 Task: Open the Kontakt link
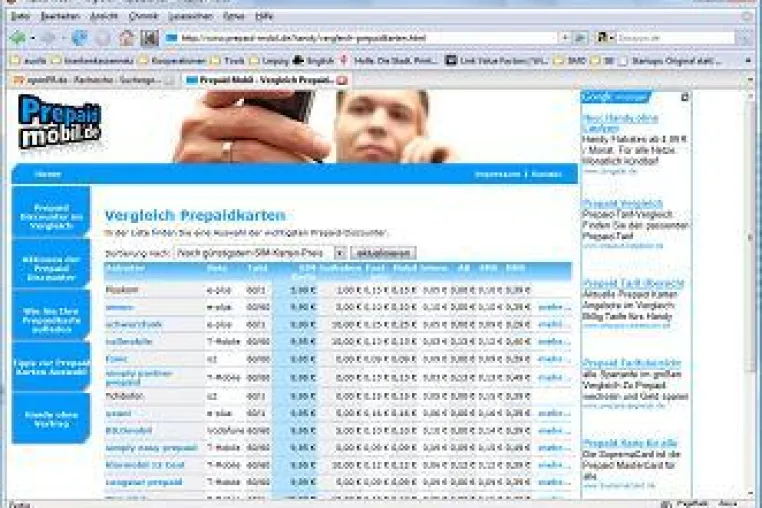[546, 174]
